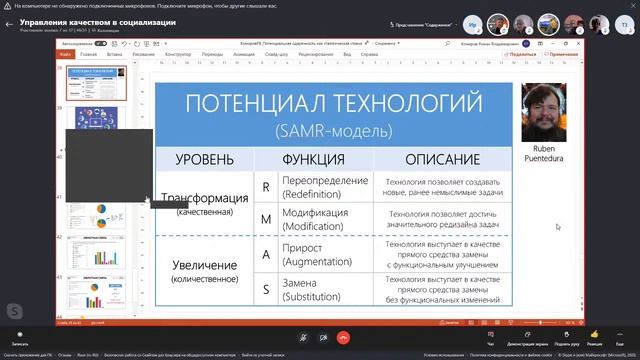Click the Заметки button in status bar
The width and height of the screenshot is (640, 360).
click(x=449, y=322)
